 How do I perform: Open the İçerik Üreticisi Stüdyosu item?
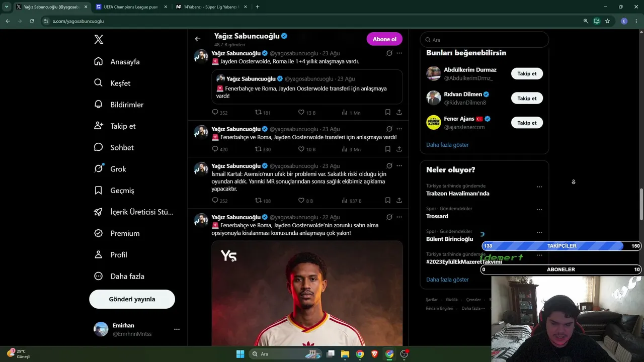coord(134,212)
